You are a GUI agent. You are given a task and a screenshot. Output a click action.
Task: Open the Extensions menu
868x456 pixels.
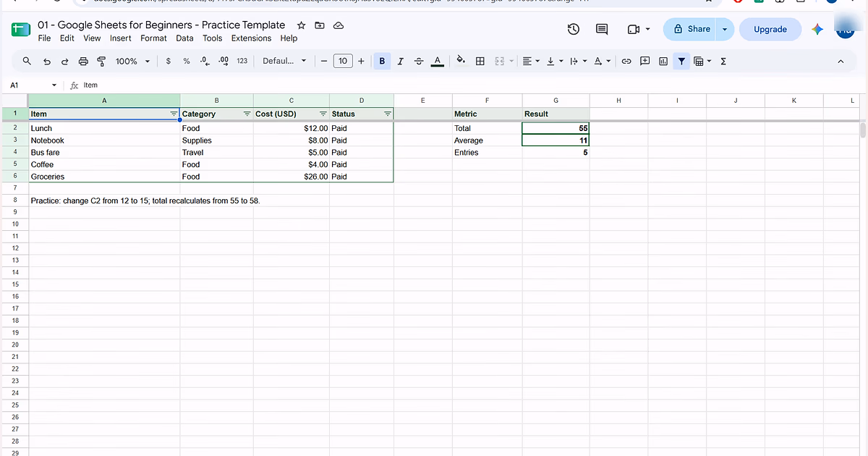pos(251,38)
